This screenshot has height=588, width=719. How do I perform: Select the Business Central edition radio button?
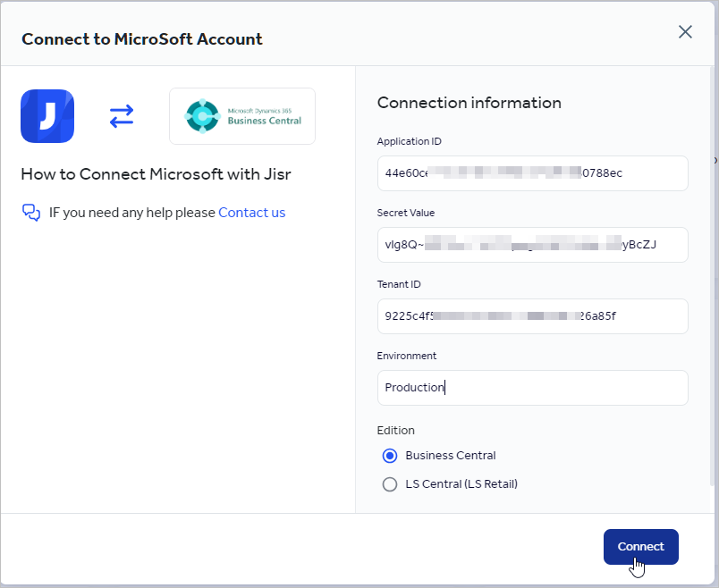click(x=390, y=456)
